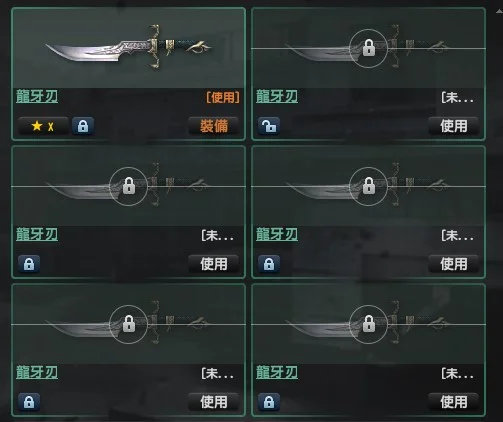Click lock button on bottom-left 龍牙刃 card
Viewport: 503px width, 422px height.
(x=29, y=402)
